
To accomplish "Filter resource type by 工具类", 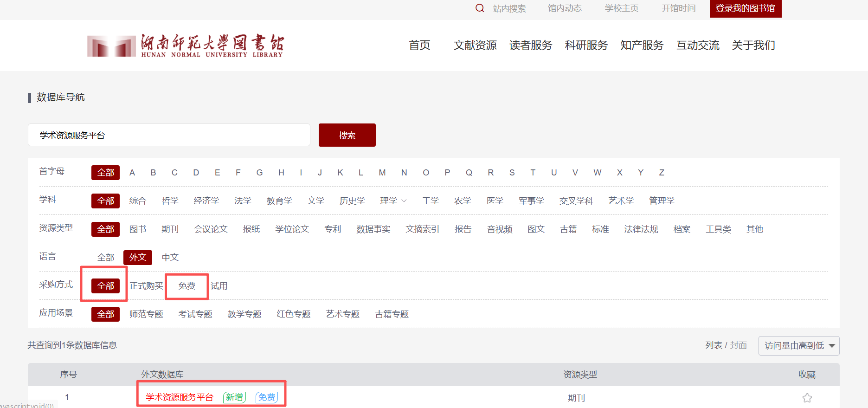I will 718,229.
